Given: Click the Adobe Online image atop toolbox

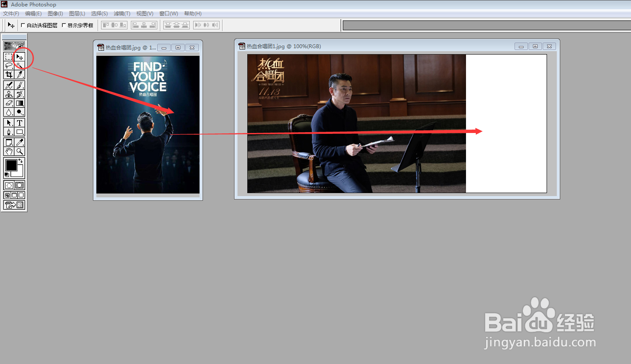Looking at the screenshot, I should tap(14, 46).
